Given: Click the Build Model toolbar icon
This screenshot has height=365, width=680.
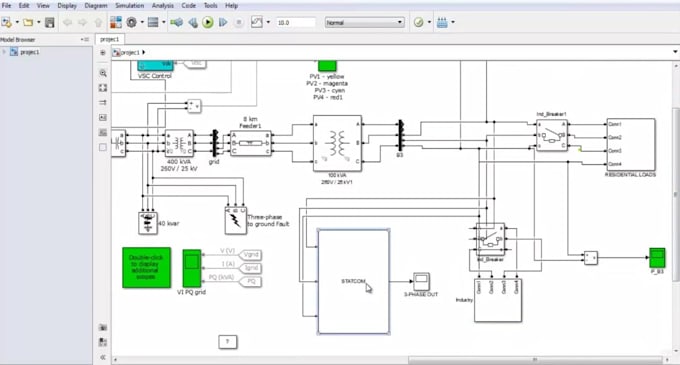Looking at the screenshot, I should click(442, 23).
